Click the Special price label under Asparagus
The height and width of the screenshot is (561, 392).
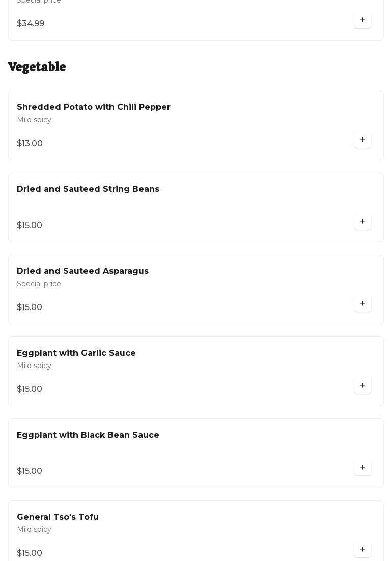coord(39,284)
